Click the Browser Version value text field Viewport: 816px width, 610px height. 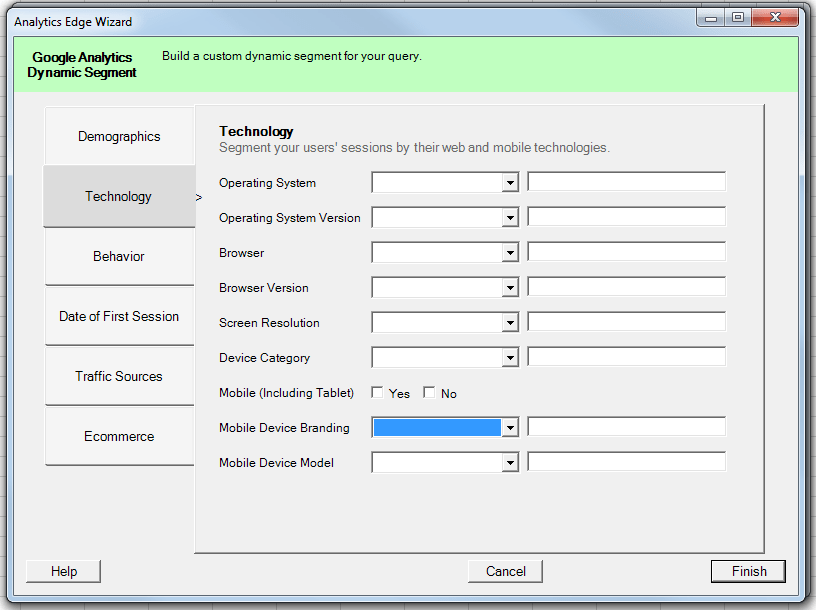[626, 288]
